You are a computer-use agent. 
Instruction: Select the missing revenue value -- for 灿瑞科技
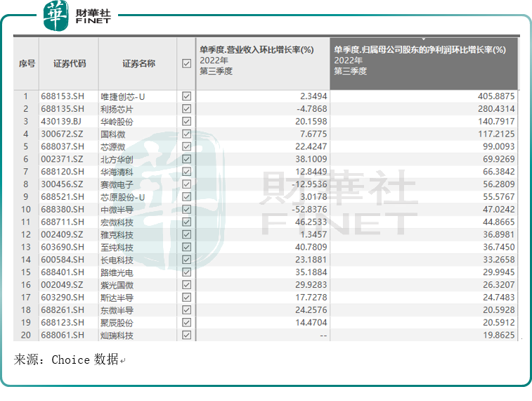tap(323, 336)
